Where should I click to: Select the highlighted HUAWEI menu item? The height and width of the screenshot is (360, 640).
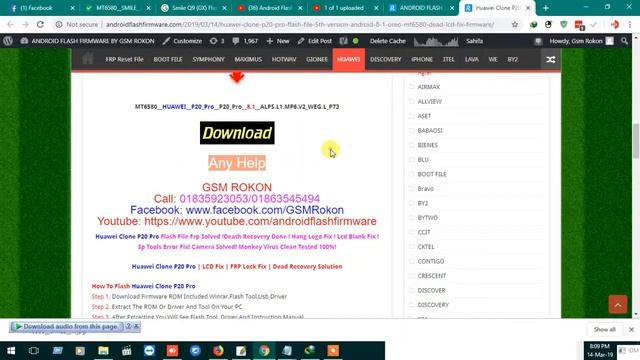click(x=349, y=59)
